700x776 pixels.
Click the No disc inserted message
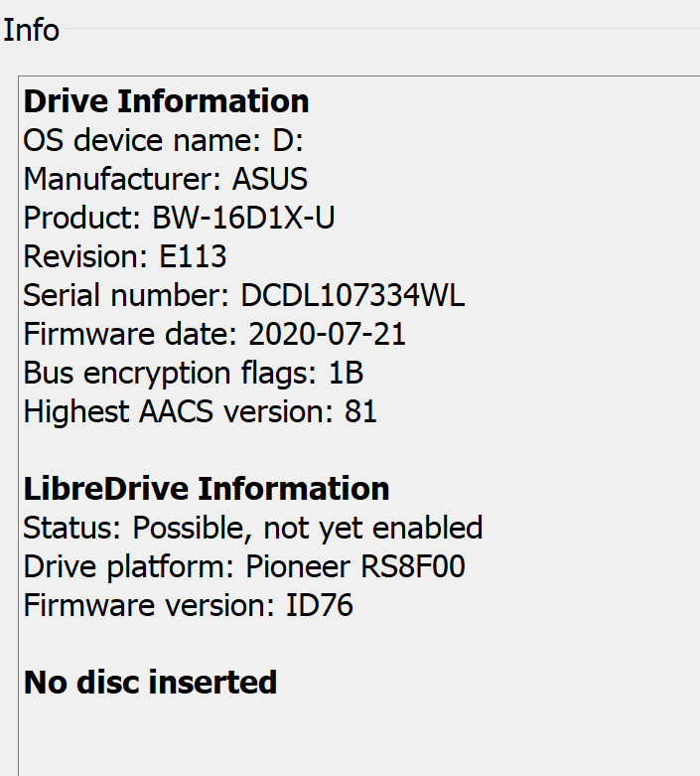coord(150,683)
